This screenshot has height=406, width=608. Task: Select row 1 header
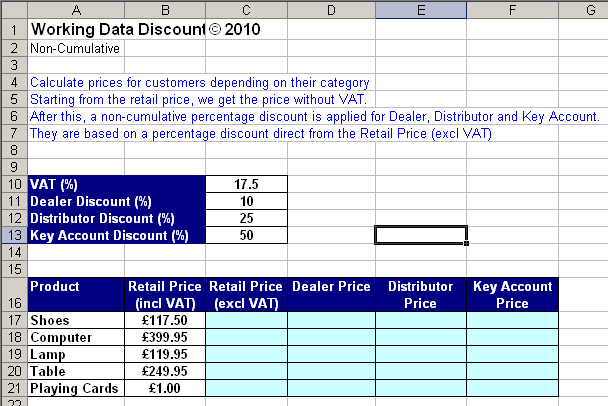[14, 29]
